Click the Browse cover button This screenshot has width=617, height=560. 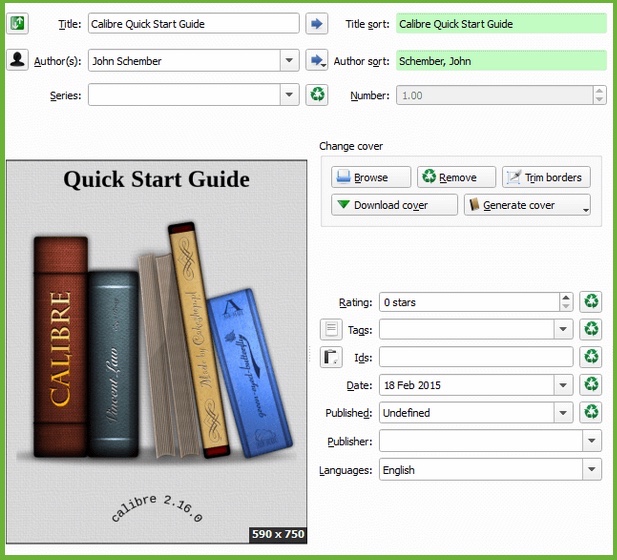(371, 177)
